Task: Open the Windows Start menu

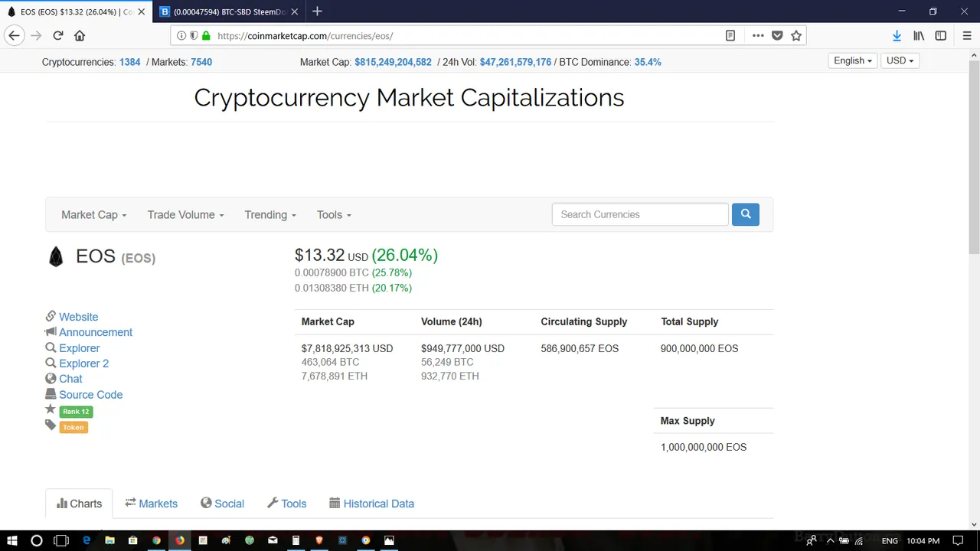Action: pyautogui.click(x=11, y=540)
